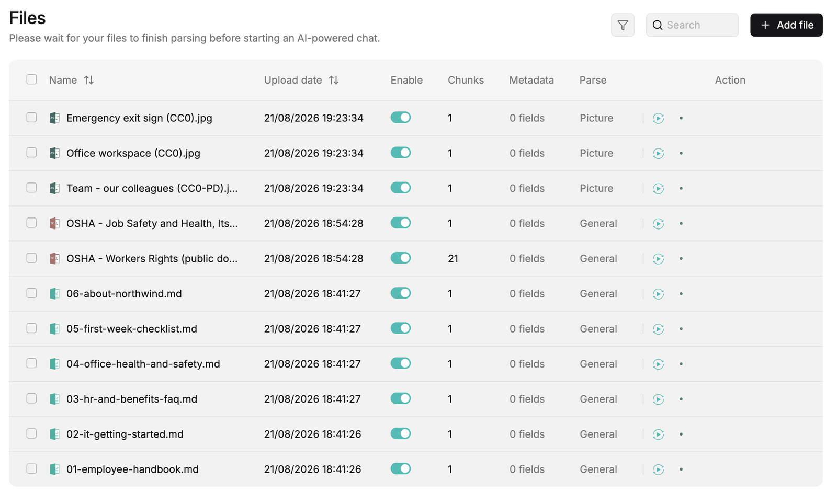Tick checkbox for 06-about-northwind.md
This screenshot has height=504, width=837.
point(31,293)
